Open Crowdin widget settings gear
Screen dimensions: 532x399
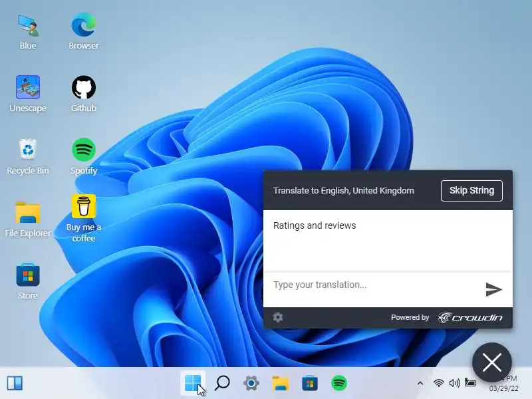[x=278, y=317]
